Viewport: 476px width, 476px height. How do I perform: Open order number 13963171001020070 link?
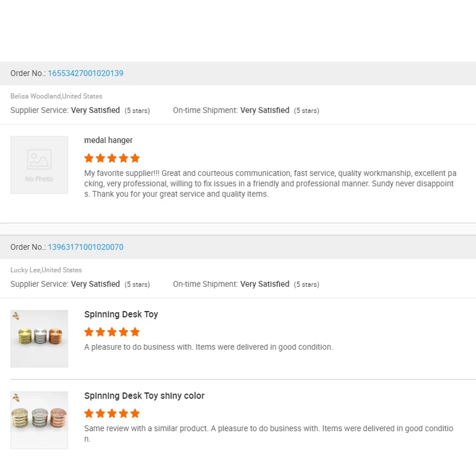tap(86, 248)
